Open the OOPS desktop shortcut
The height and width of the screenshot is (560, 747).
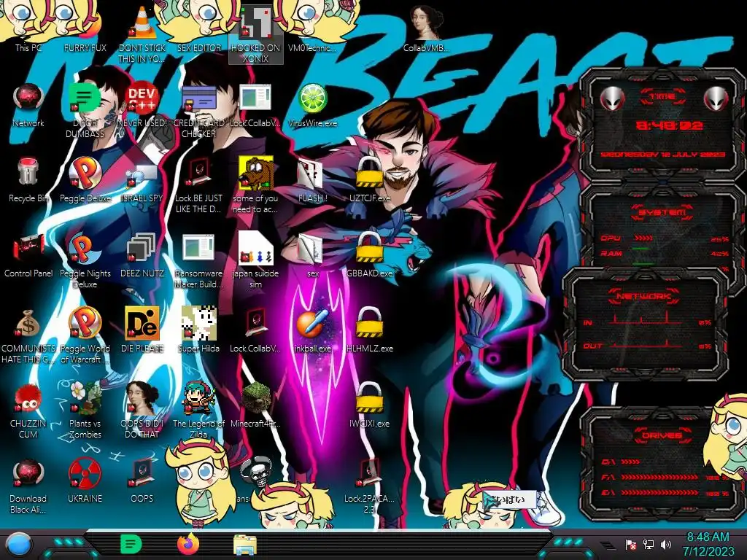(142, 481)
